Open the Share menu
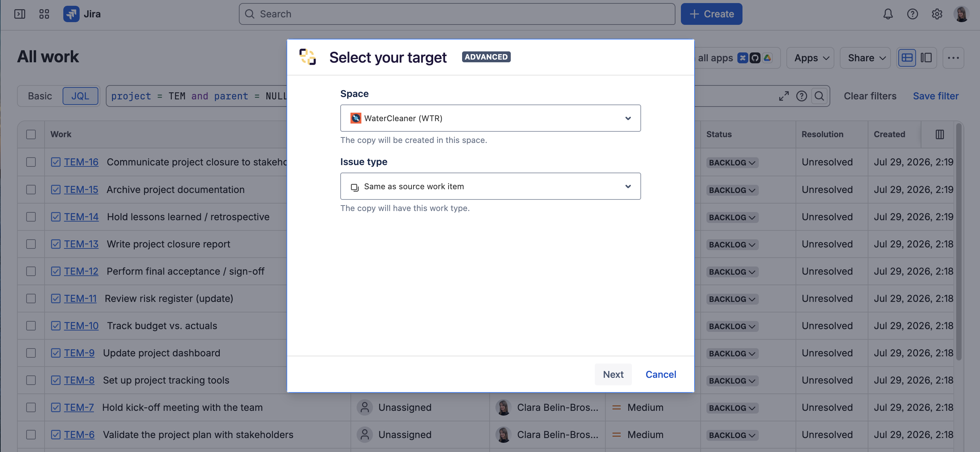 (x=865, y=58)
